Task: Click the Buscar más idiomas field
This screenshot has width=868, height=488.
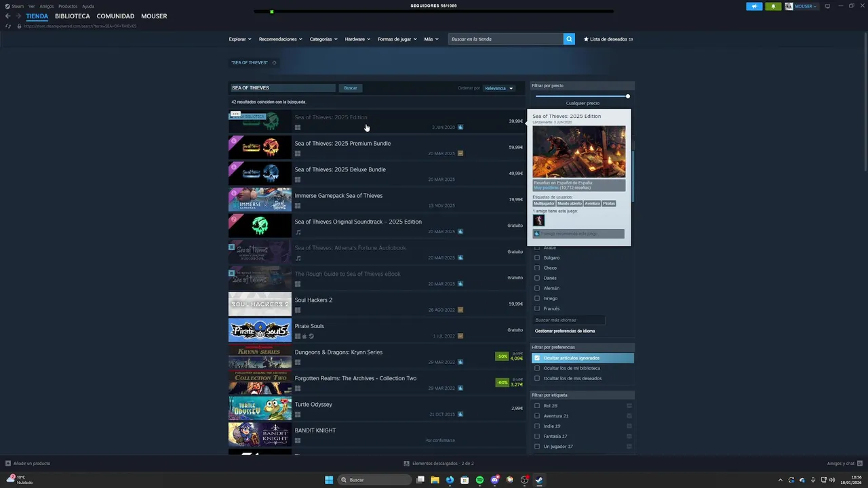Action: (x=568, y=320)
